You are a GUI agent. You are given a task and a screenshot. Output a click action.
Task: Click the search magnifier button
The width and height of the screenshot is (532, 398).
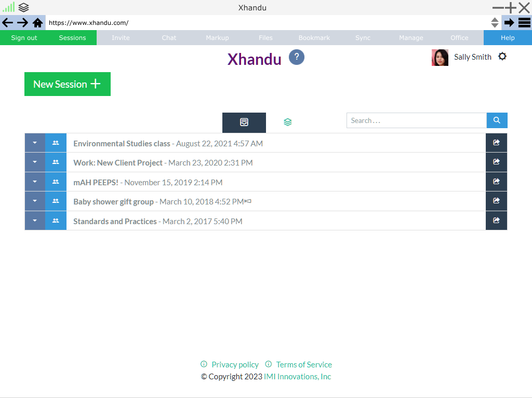tap(497, 120)
